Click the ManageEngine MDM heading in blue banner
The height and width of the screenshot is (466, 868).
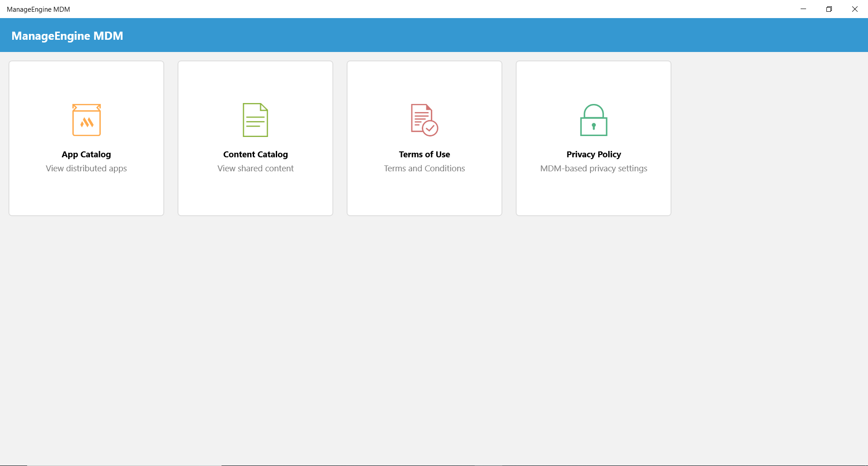[x=67, y=36]
